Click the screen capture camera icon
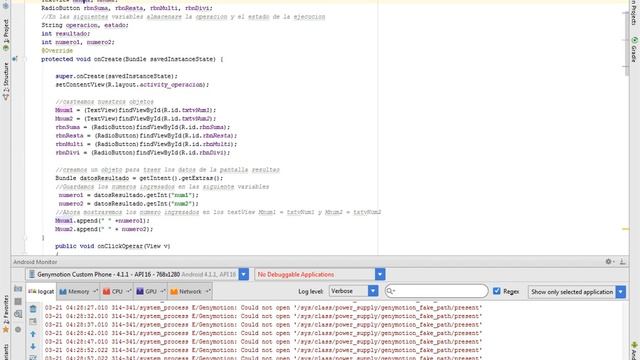Viewport: 640px width, 360px height. [18, 289]
